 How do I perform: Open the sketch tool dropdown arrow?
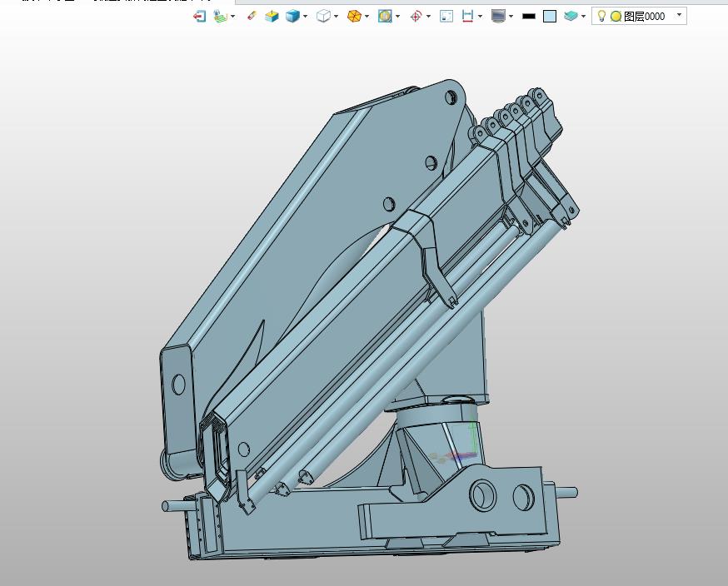click(x=232, y=17)
